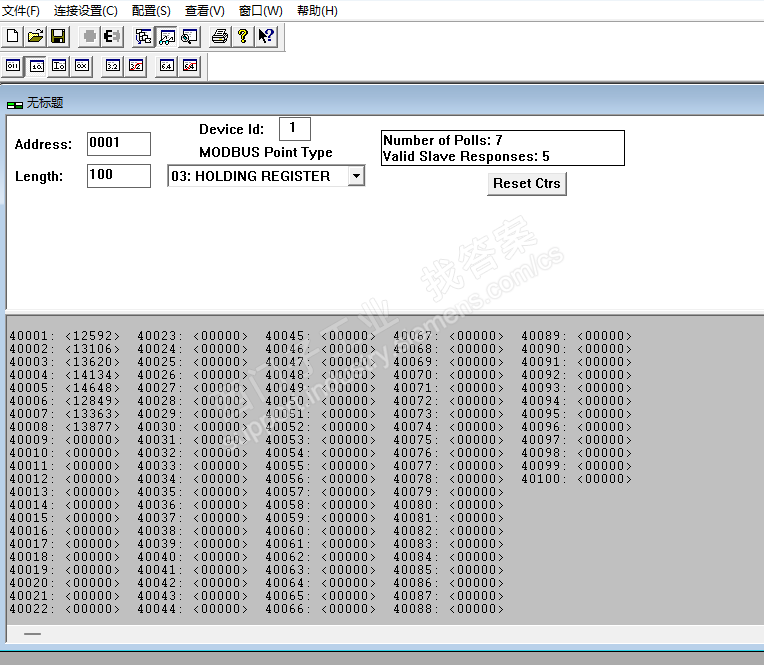Image resolution: width=764 pixels, height=665 pixels.
Task: Create a new document with New icon
Action: (13, 37)
